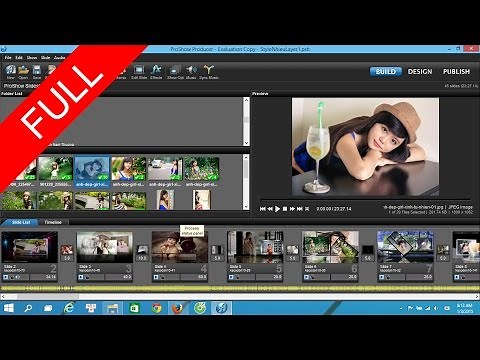Select Slide 6 thumbnail in slide list
This screenshot has height=360, width=480.
[331, 247]
